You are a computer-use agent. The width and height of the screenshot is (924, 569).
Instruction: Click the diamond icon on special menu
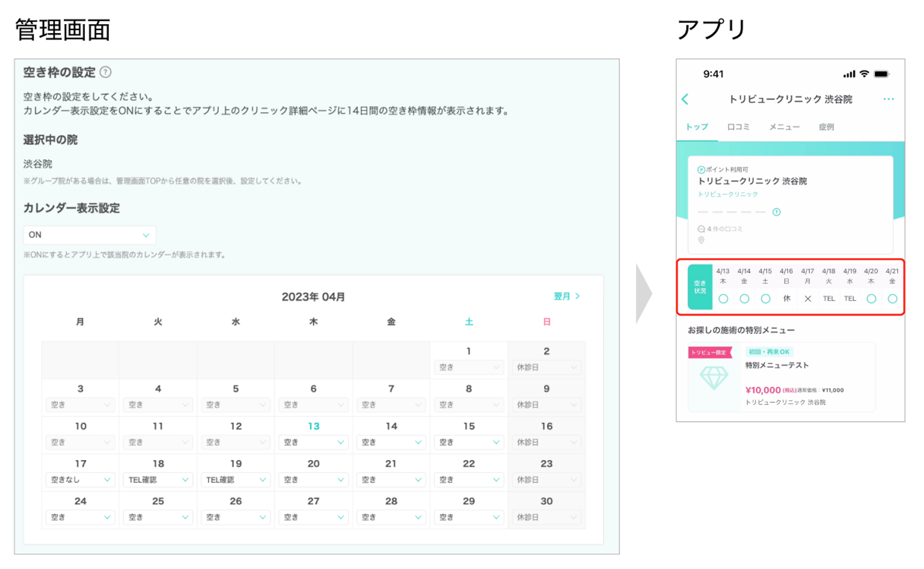[x=713, y=378]
